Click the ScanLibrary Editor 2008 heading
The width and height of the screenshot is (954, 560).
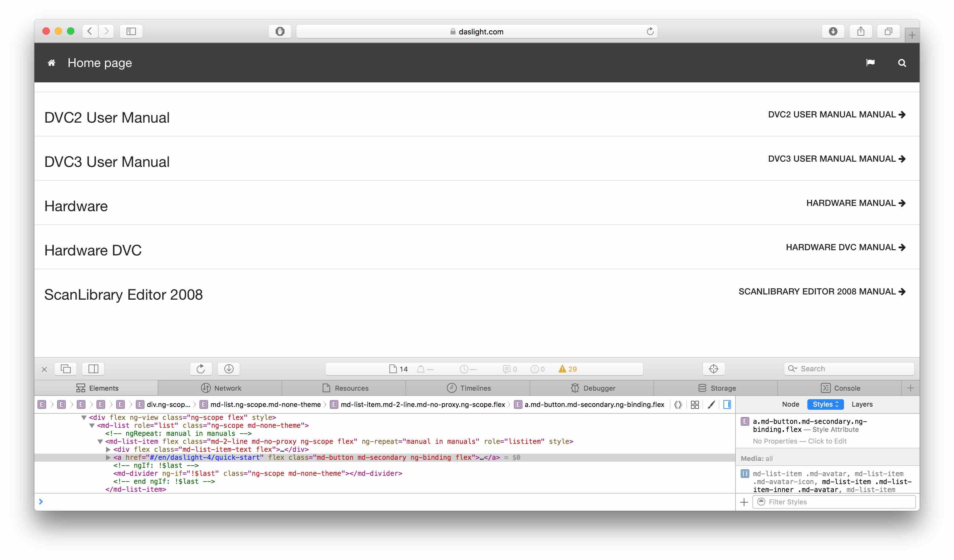124,295
